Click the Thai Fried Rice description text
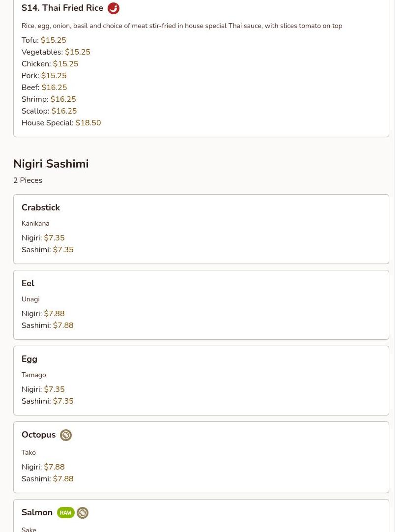405x532 pixels. [x=181, y=26]
